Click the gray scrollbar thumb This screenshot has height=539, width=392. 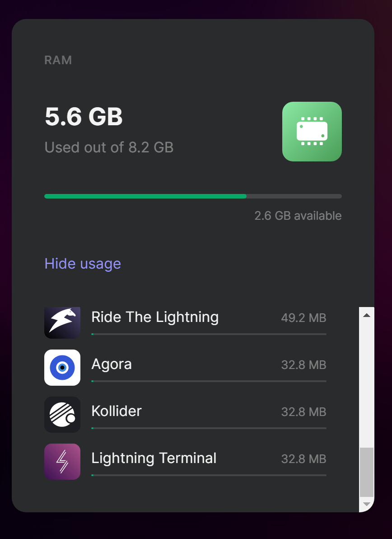click(x=367, y=472)
